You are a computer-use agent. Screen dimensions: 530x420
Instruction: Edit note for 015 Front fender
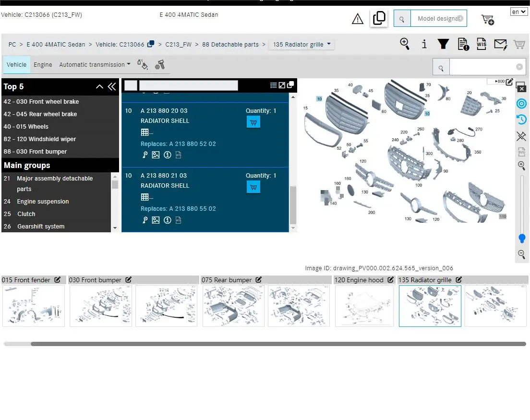58,280
